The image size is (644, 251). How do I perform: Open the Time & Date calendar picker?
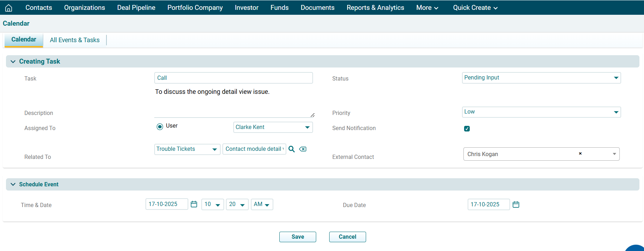pos(194,204)
